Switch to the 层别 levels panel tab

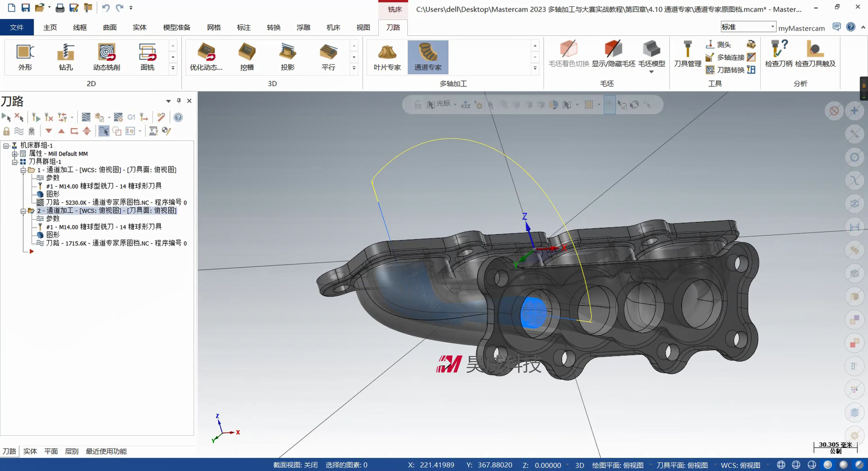point(71,451)
